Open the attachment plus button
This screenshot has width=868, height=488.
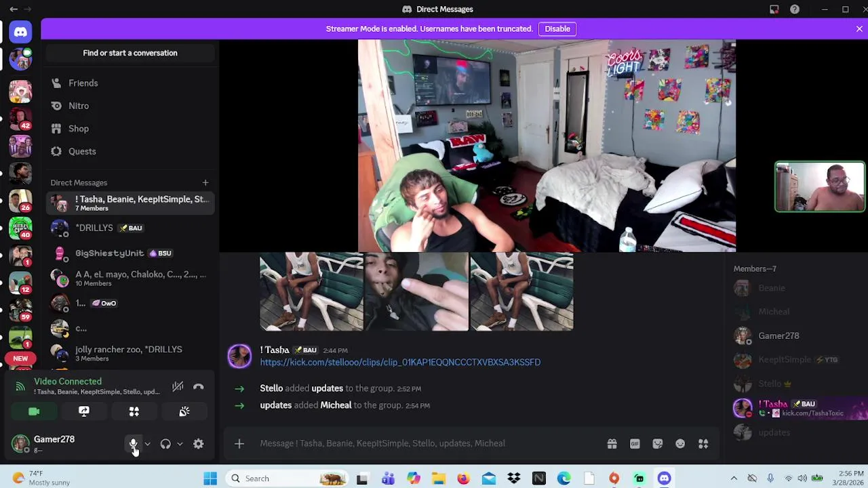click(x=239, y=443)
